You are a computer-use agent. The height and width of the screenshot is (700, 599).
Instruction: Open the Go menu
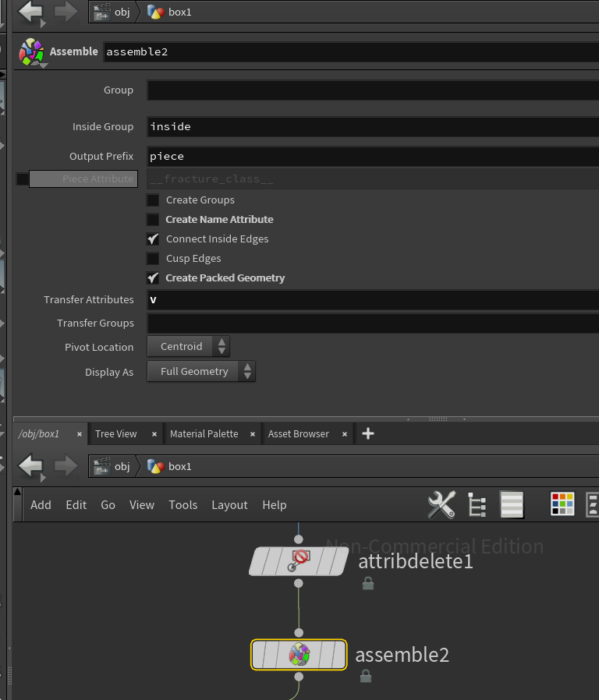click(108, 505)
